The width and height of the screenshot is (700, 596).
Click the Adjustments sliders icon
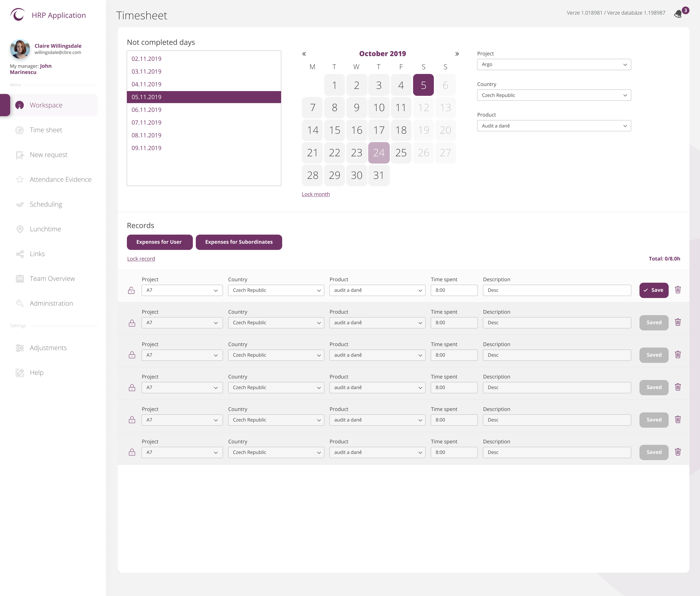click(20, 348)
